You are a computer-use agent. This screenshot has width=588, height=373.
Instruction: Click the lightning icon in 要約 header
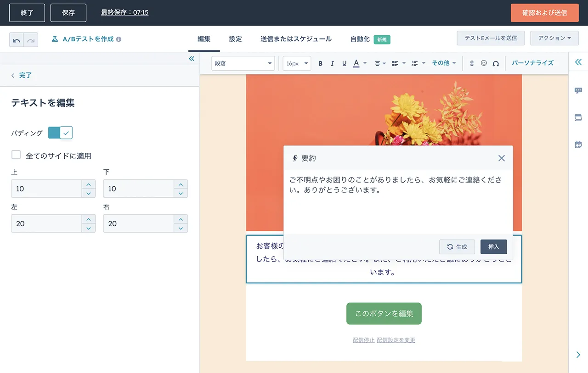pos(295,158)
